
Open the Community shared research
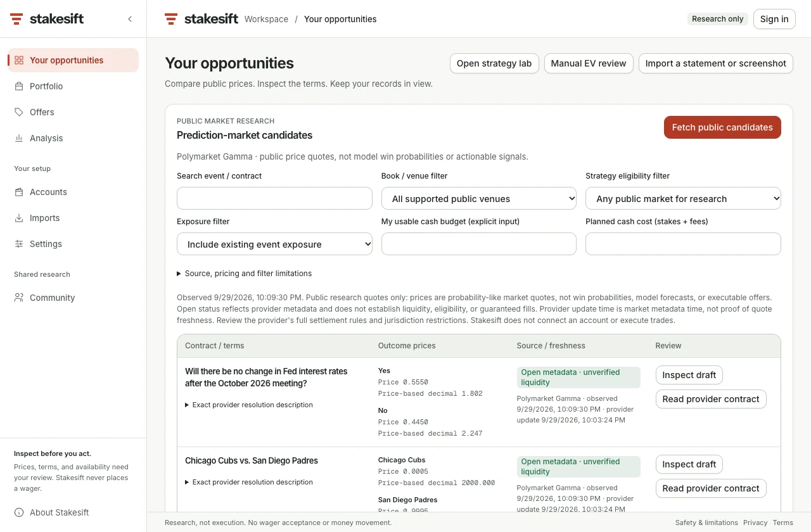[73, 298]
